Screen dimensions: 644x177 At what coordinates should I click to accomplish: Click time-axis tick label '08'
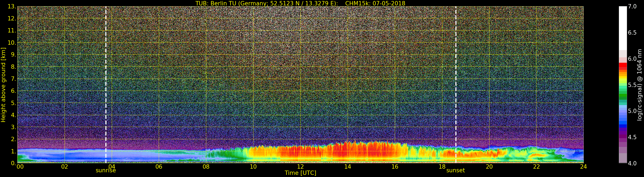(x=206, y=167)
